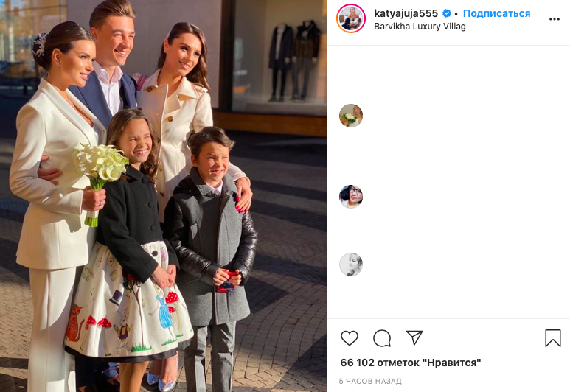Open first commenter avatar holding white flowers
The image size is (570, 392).
[351, 116]
